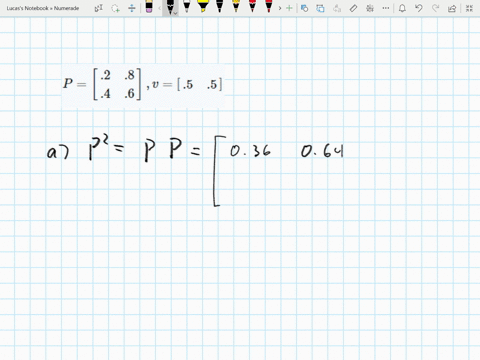Open the Math assistant tool
Image resolution: width=480 pixels, height=360 pixels.
tap(370, 8)
